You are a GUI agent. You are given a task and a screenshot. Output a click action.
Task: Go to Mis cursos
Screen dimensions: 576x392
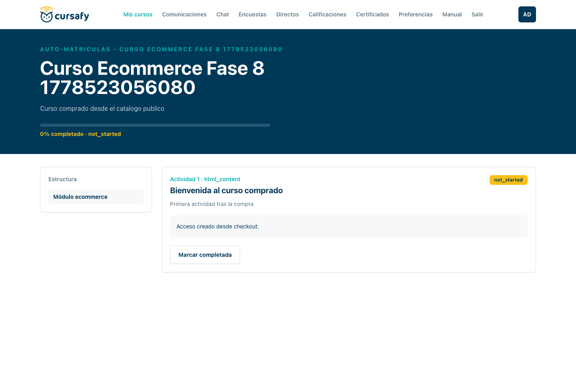[138, 14]
